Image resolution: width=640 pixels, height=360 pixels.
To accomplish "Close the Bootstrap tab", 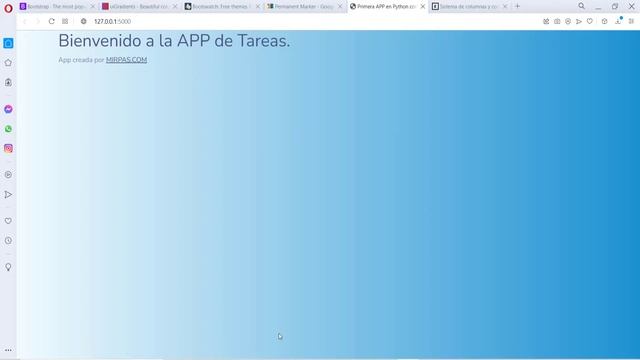I will coord(93,7).
